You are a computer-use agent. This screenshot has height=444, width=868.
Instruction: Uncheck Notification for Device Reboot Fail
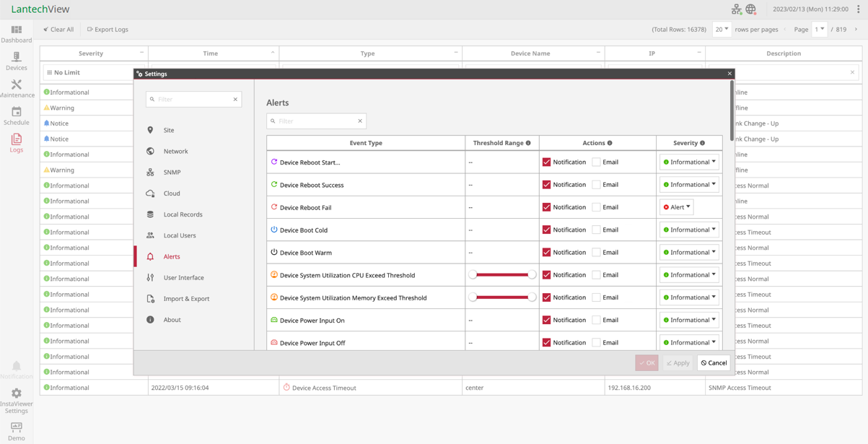[546, 207]
